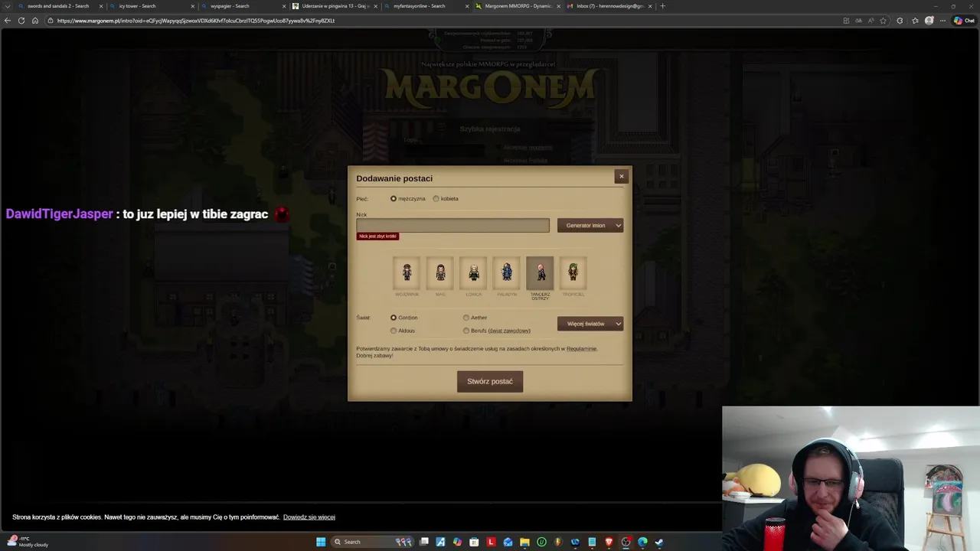Click the taskbar Search box
Viewport: 980px width, 551px height.
coord(372,542)
